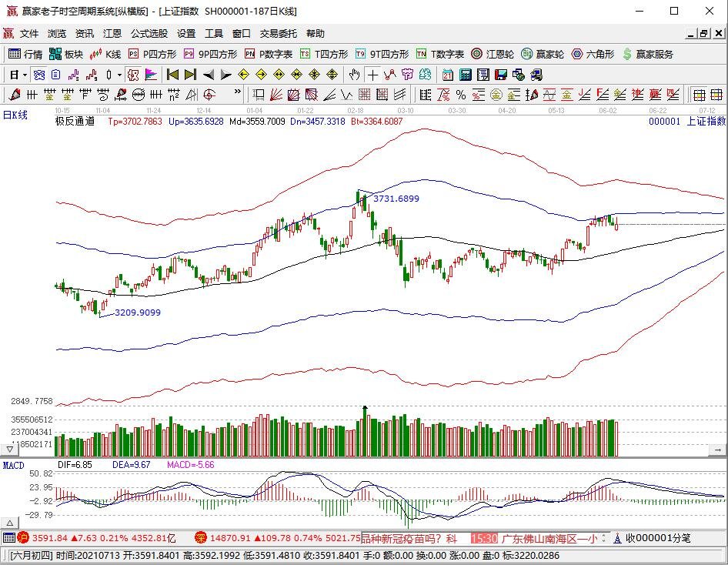Open the candlestick style dropdown arrow
Screen dimensions: 728x565
[x=119, y=75]
